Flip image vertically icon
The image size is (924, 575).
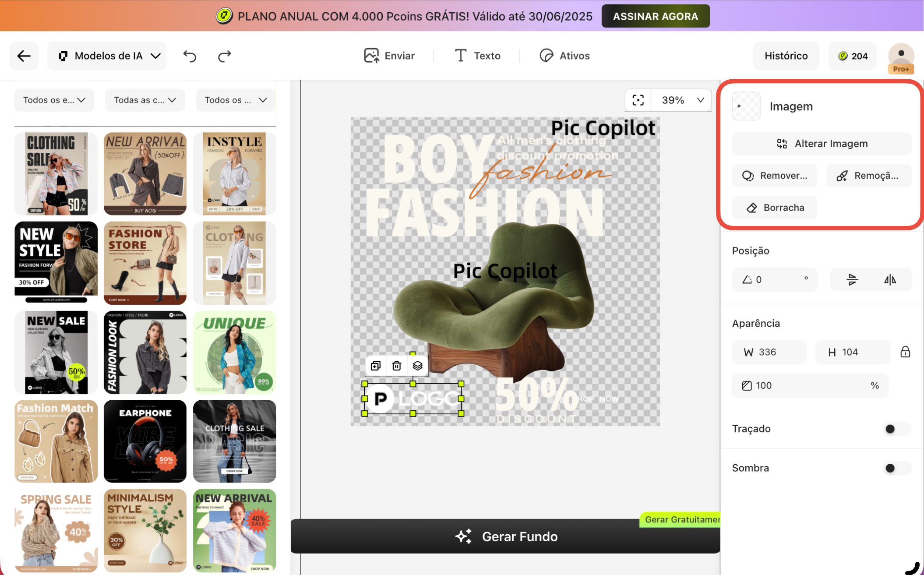tap(852, 279)
